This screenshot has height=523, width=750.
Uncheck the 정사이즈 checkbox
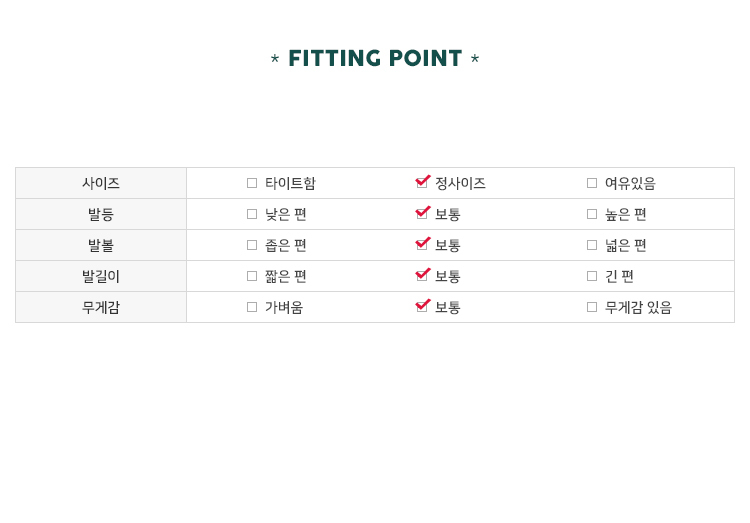pos(422,183)
